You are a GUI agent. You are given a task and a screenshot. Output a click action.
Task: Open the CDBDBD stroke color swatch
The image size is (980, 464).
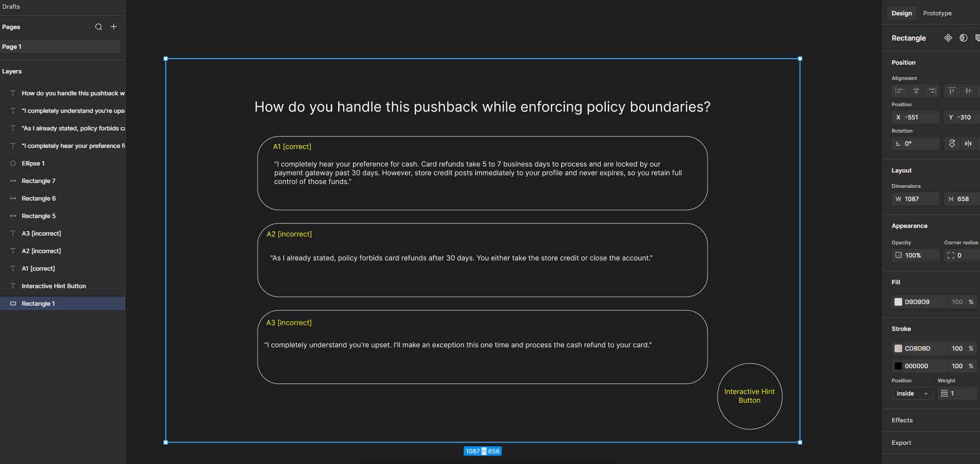[x=898, y=348]
